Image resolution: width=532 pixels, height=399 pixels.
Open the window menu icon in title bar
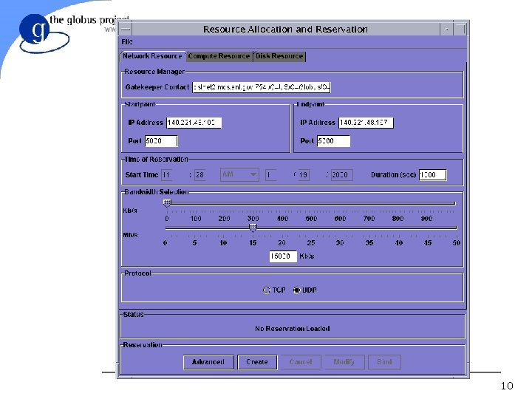tap(126, 29)
